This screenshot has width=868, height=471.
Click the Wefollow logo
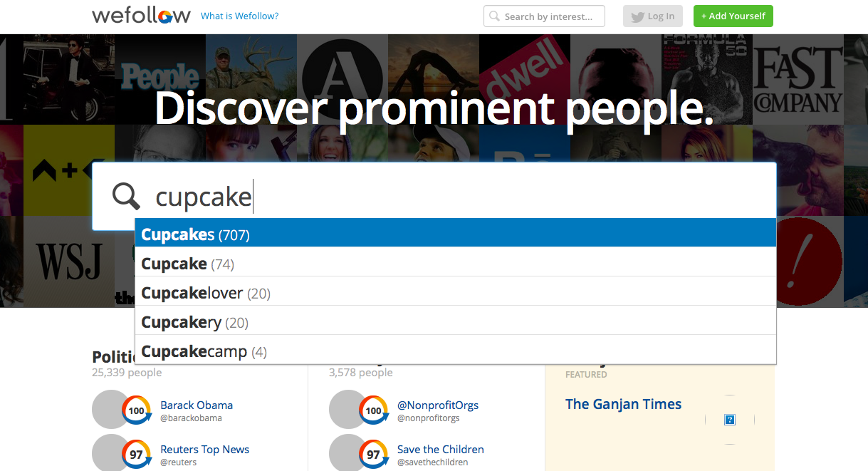(141, 16)
